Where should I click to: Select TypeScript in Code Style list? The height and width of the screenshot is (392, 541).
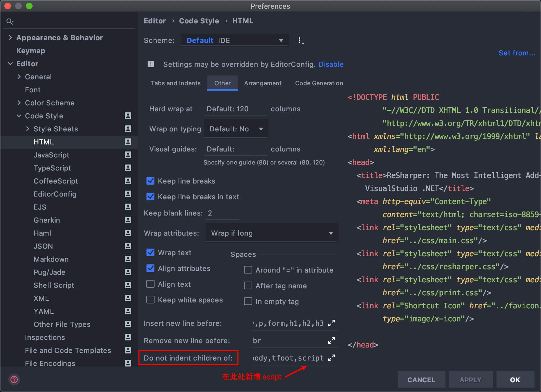point(52,168)
